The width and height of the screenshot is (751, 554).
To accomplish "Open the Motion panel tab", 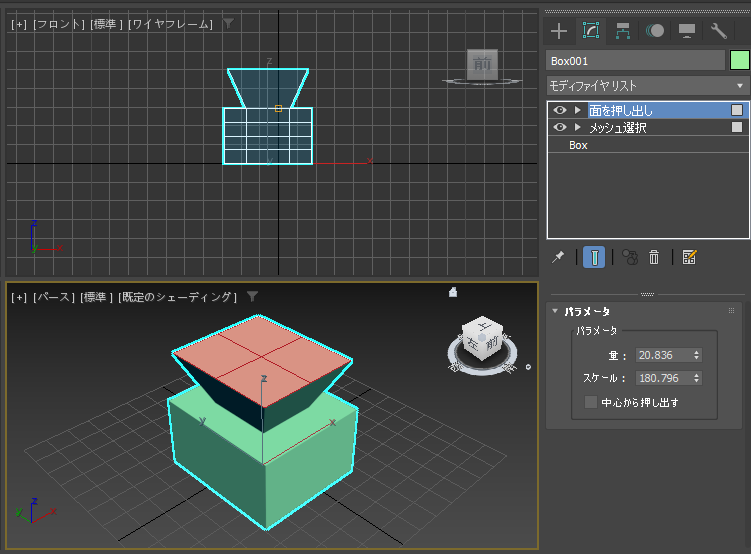I will tap(655, 31).
